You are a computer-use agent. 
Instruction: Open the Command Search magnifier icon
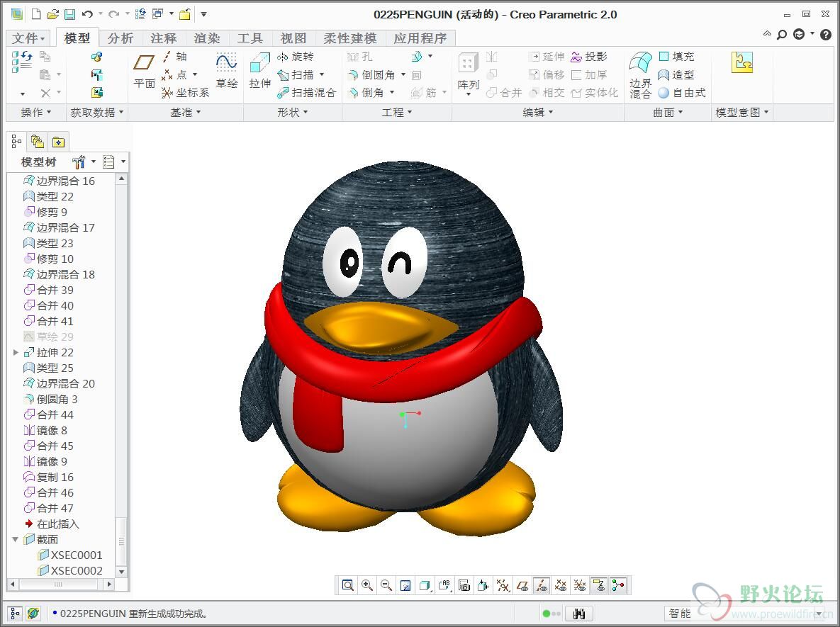tap(782, 34)
